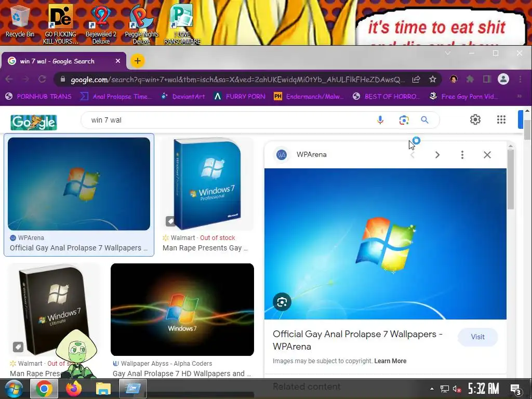
Task: Click the large preview wallpaper image
Action: click(385, 244)
